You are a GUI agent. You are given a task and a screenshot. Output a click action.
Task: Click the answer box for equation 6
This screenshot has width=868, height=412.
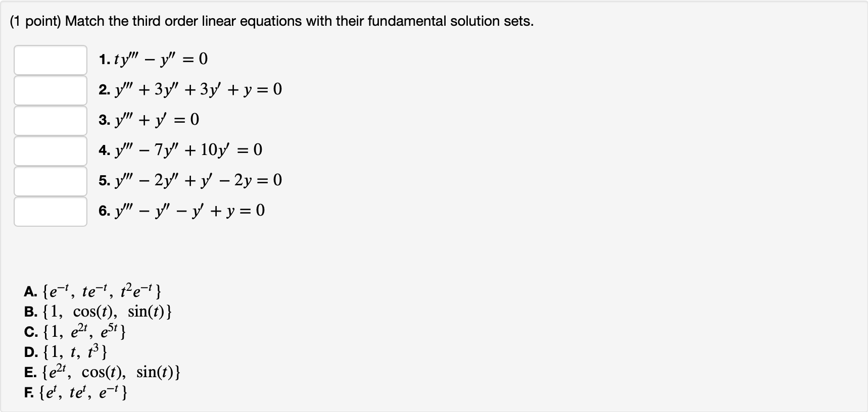click(x=50, y=211)
